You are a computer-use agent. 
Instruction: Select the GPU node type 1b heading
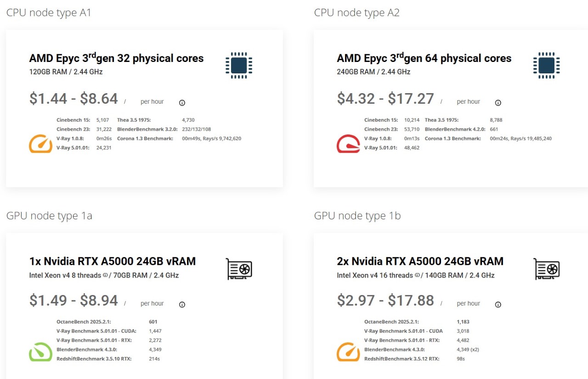tap(356, 215)
